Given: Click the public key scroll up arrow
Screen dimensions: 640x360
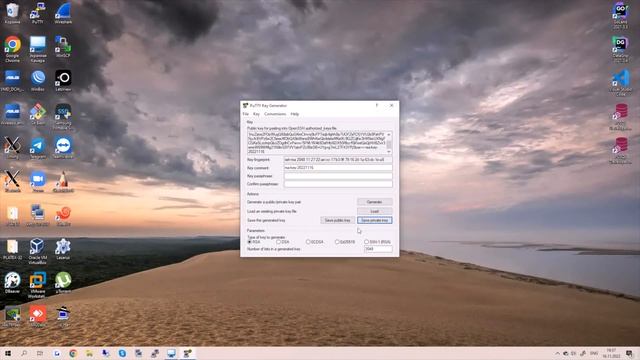Looking at the screenshot, I should click(x=389, y=134).
